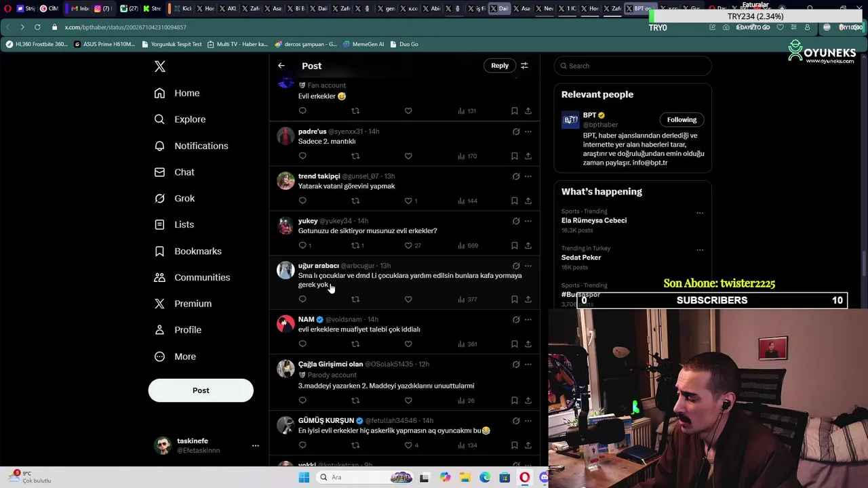Go back with the Post arrow
Viewport: 868px width, 488px height.
click(x=281, y=66)
